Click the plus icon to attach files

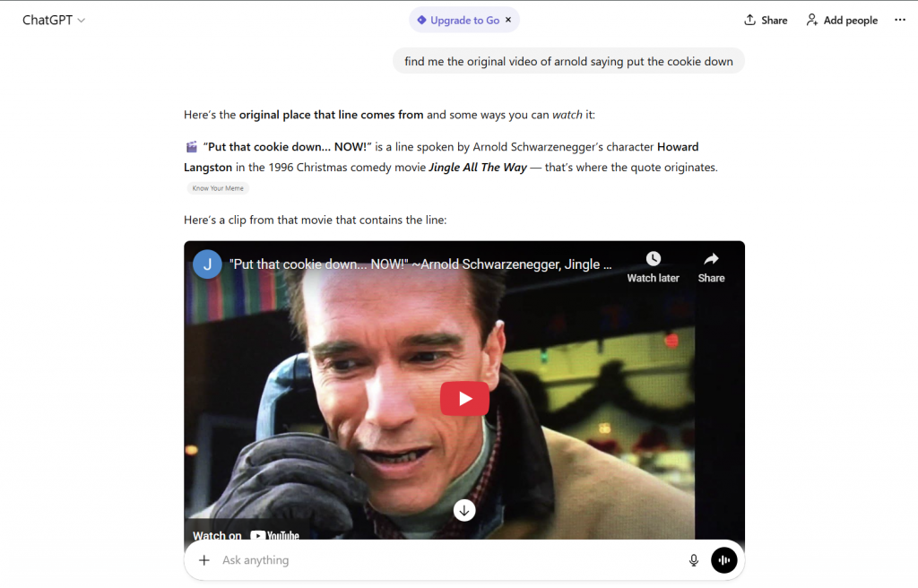click(204, 560)
